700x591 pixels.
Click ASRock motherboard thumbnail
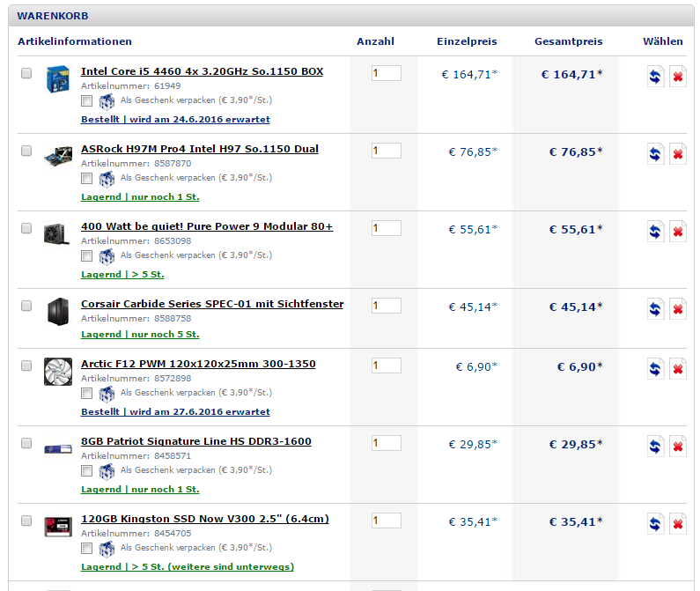tap(58, 157)
